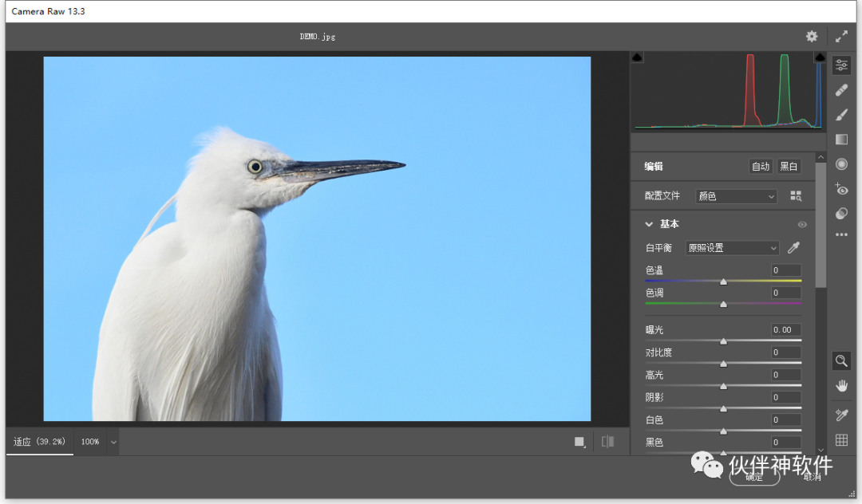This screenshot has height=504, width=862.
Task: Collapse the 基本 panel section
Action: click(650, 225)
